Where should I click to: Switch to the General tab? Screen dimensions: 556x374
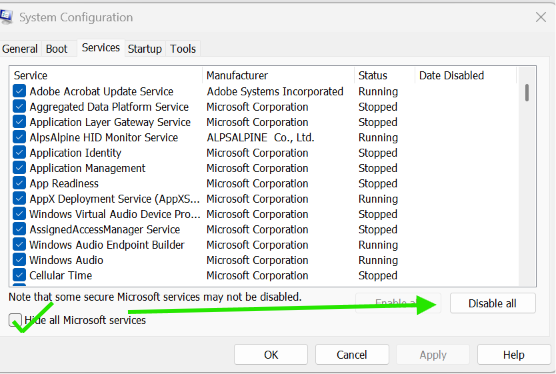click(x=20, y=49)
